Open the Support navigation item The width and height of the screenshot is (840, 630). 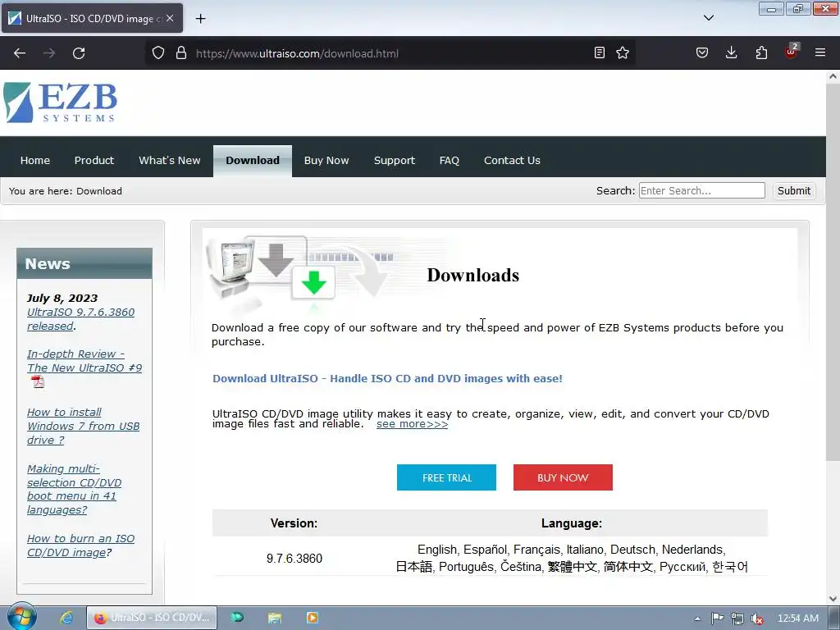pyautogui.click(x=395, y=160)
